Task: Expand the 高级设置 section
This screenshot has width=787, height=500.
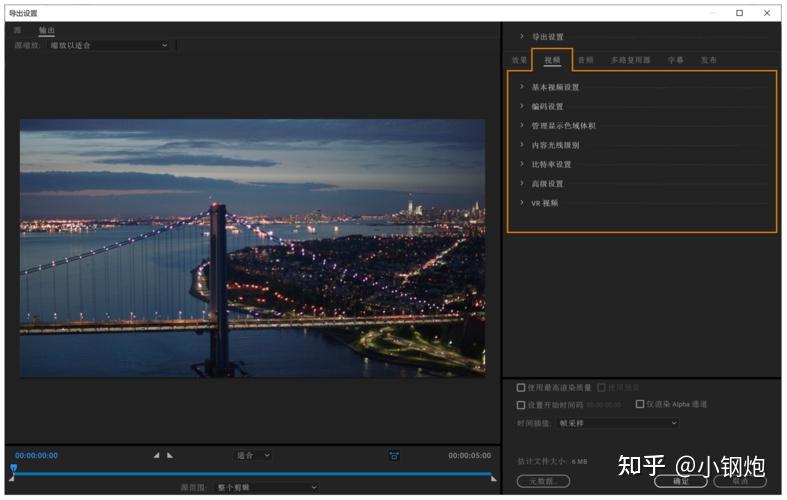Action: [x=522, y=183]
